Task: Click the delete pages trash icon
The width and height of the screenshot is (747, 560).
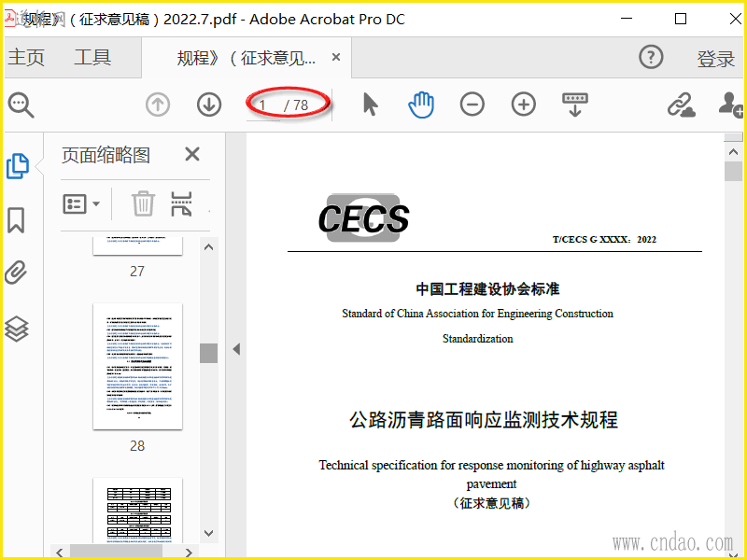Action: point(143,203)
